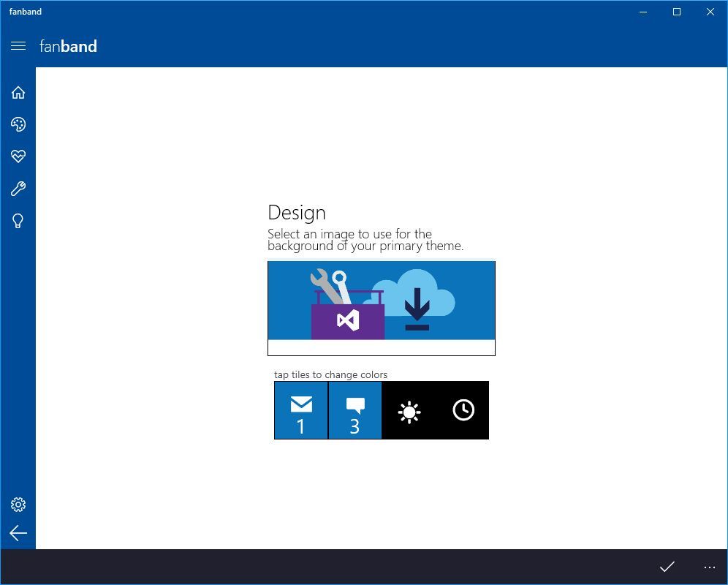Open the app Settings gear
Image resolution: width=728 pixels, height=585 pixels.
(18, 504)
